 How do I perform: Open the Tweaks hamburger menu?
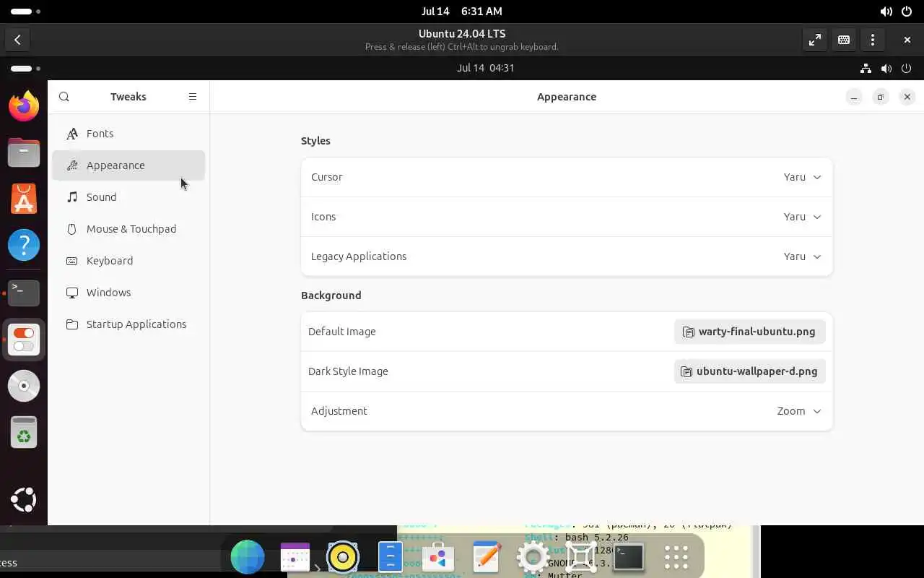[x=193, y=97]
